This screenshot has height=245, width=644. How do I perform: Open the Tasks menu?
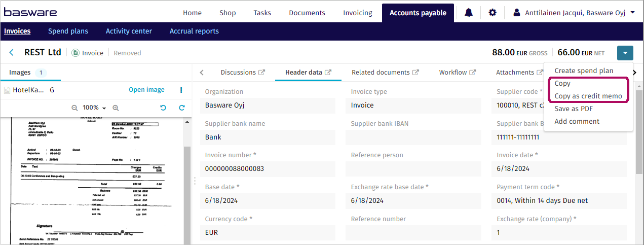(262, 13)
